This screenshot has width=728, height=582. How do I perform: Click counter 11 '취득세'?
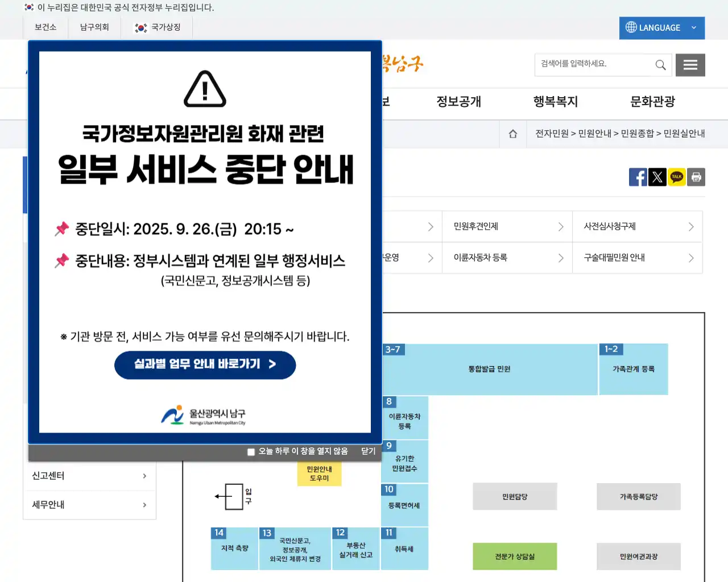tap(404, 548)
